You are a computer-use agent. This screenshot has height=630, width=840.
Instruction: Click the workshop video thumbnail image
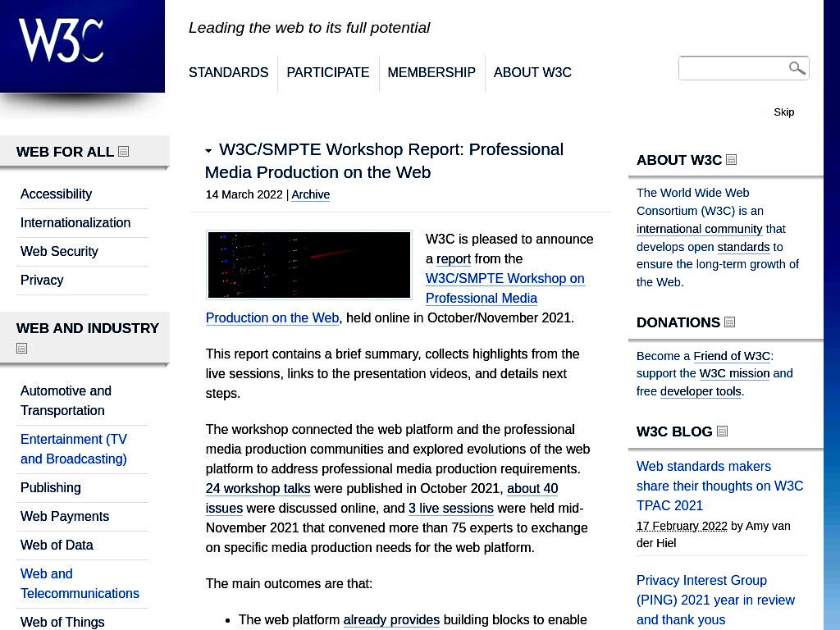[309, 265]
